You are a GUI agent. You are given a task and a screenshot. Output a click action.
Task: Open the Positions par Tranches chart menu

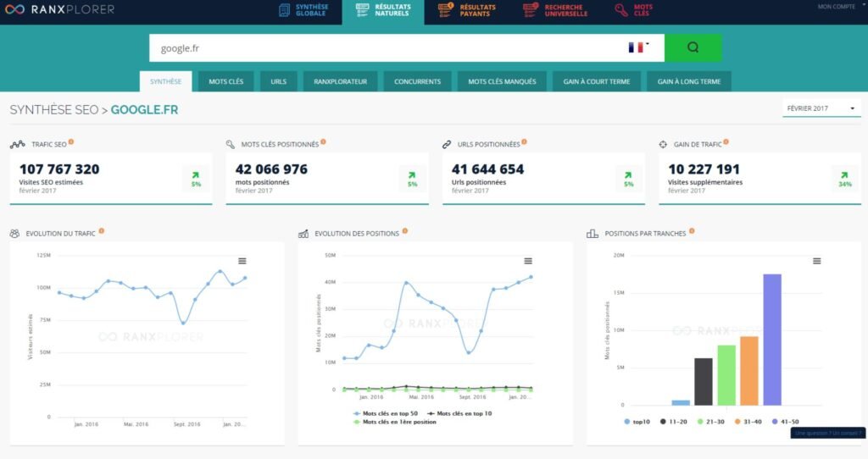click(816, 261)
